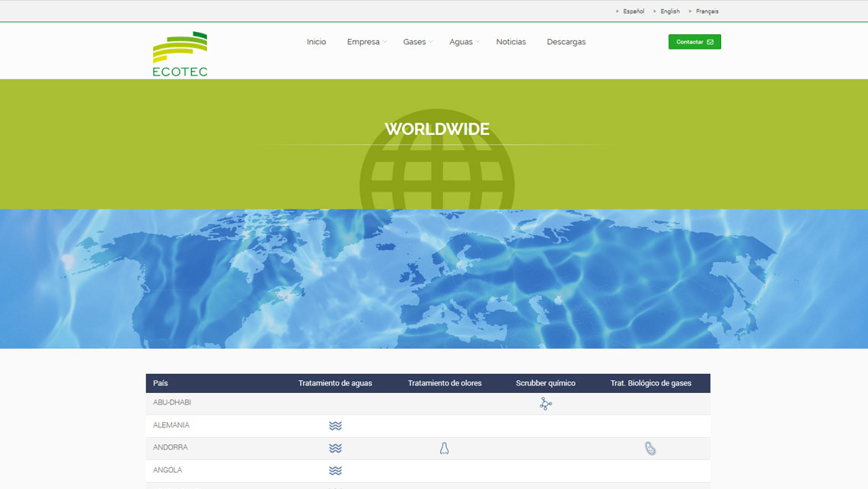Select the Español language option
This screenshot has height=489, width=868.
point(633,11)
